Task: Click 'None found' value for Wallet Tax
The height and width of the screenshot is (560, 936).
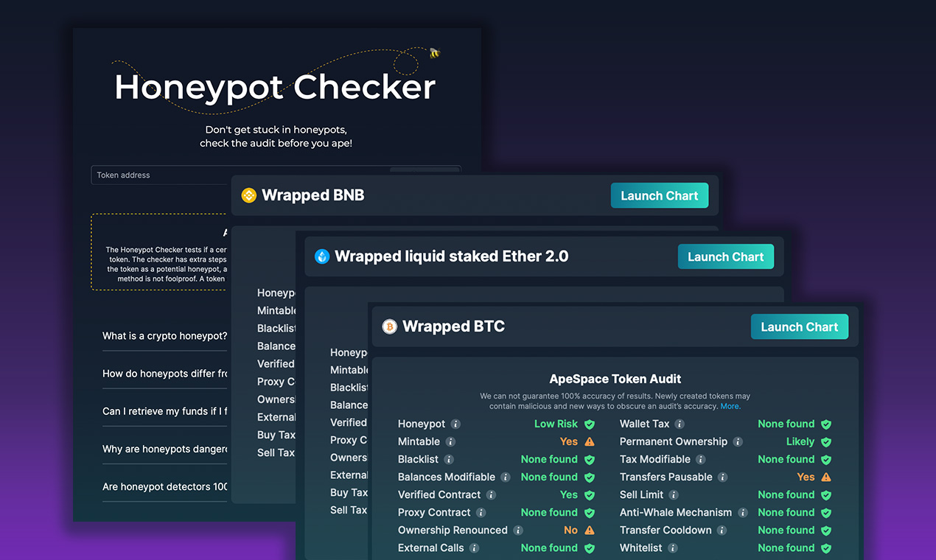Action: tap(786, 424)
